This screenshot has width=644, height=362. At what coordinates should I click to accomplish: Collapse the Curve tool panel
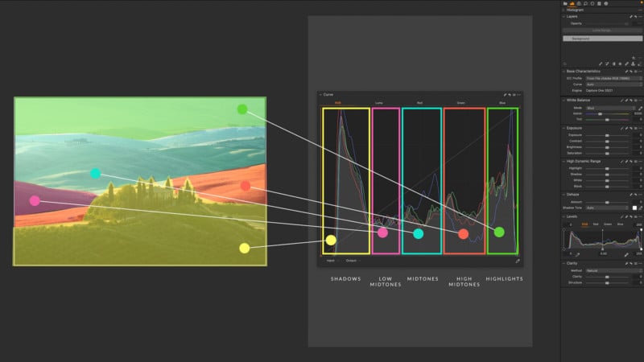320,95
